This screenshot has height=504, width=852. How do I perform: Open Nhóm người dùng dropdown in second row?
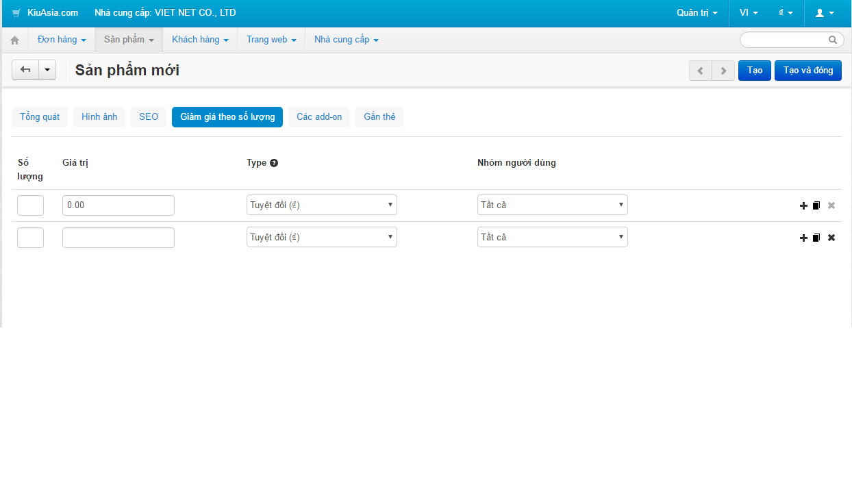[x=553, y=237]
